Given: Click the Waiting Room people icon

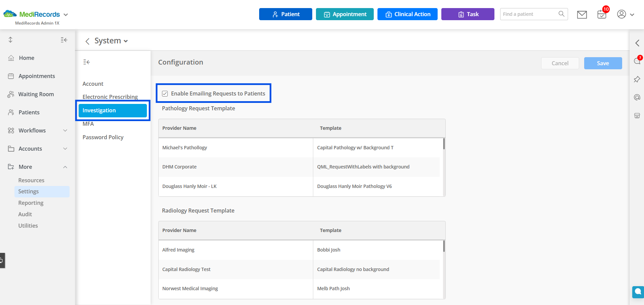Looking at the screenshot, I should click(x=11, y=94).
